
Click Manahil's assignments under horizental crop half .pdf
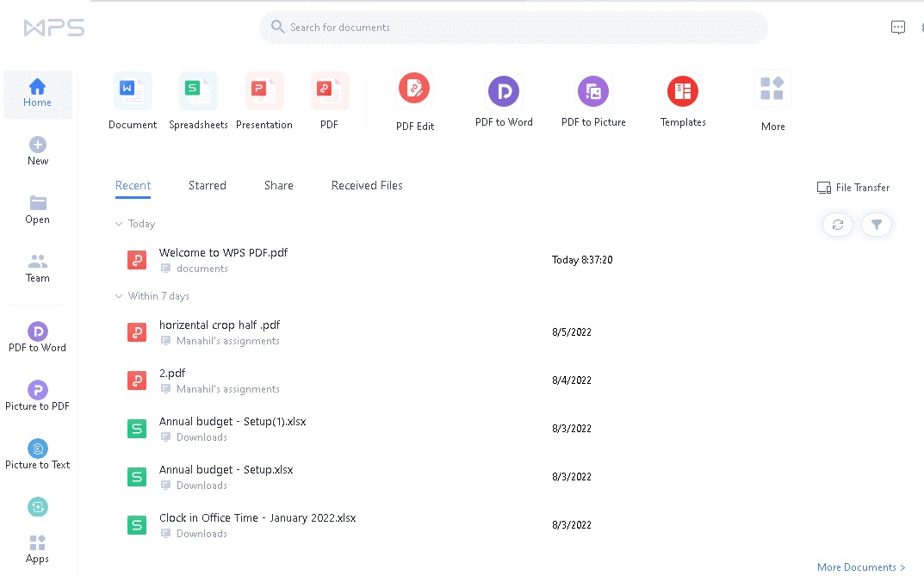click(228, 341)
